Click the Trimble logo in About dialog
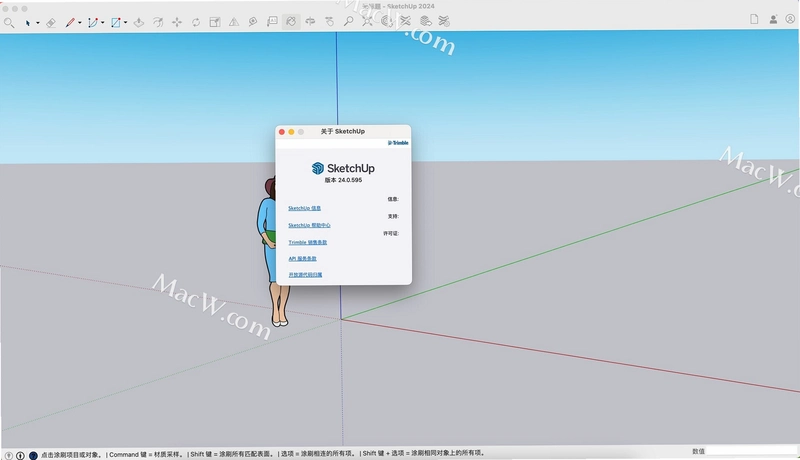800x460 pixels. [x=398, y=143]
